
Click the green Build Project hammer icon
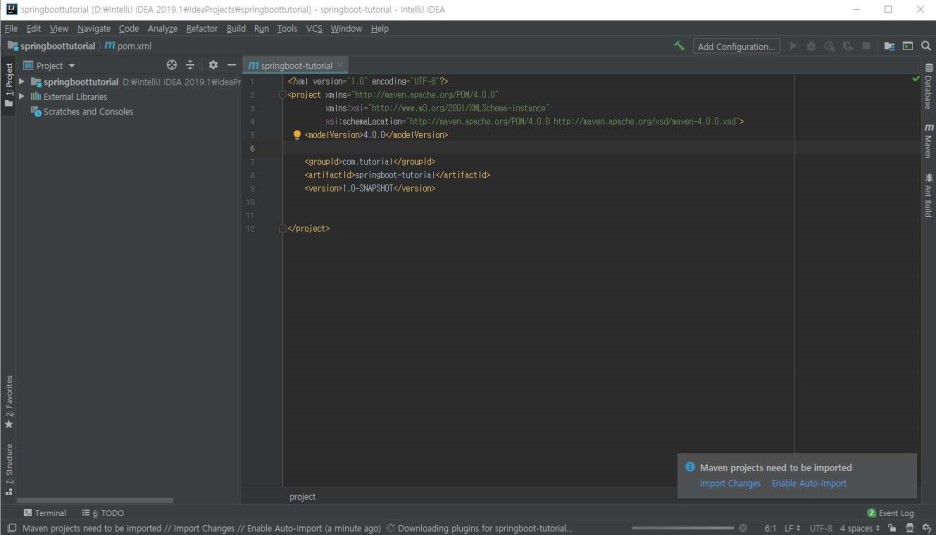pyautogui.click(x=679, y=46)
